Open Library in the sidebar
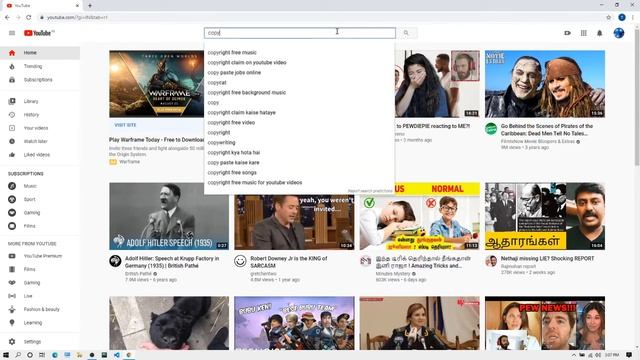Screen dimensions: 640x360 click(x=40, y=101)
